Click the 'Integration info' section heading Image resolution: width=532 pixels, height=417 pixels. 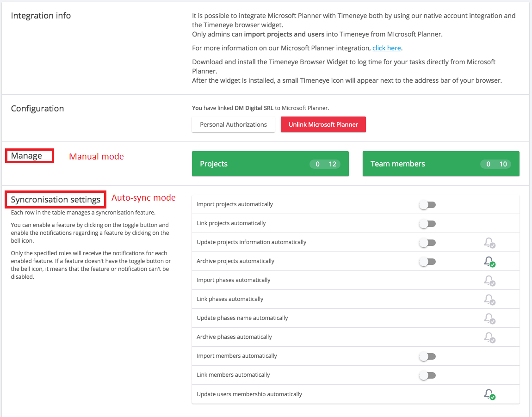[x=41, y=16]
